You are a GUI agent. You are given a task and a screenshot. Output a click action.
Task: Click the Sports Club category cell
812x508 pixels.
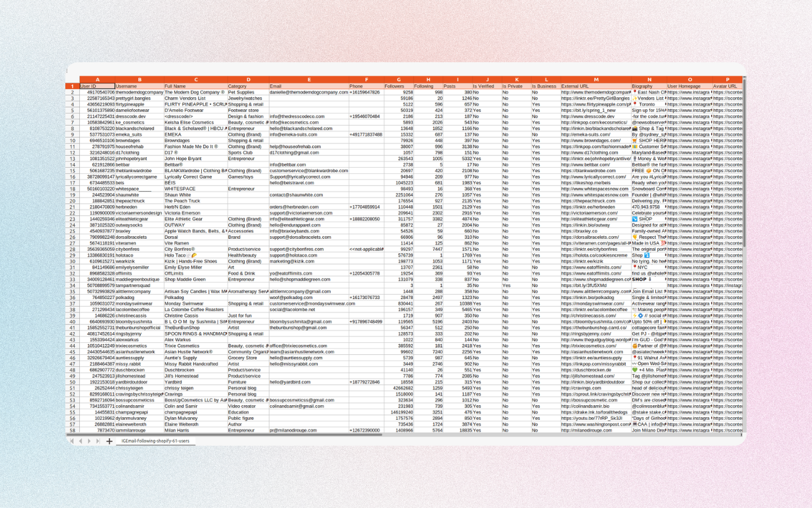248,152
